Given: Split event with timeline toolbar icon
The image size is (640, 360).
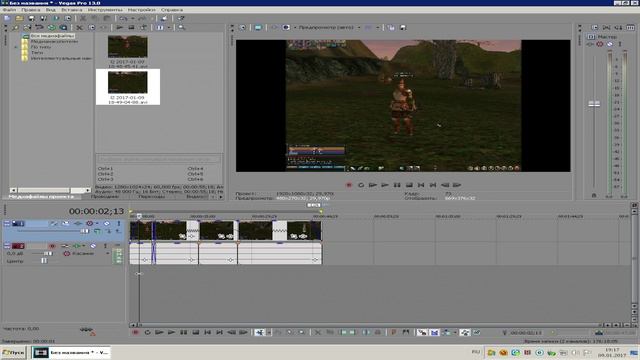Looking at the screenshot, I should point(366,333).
